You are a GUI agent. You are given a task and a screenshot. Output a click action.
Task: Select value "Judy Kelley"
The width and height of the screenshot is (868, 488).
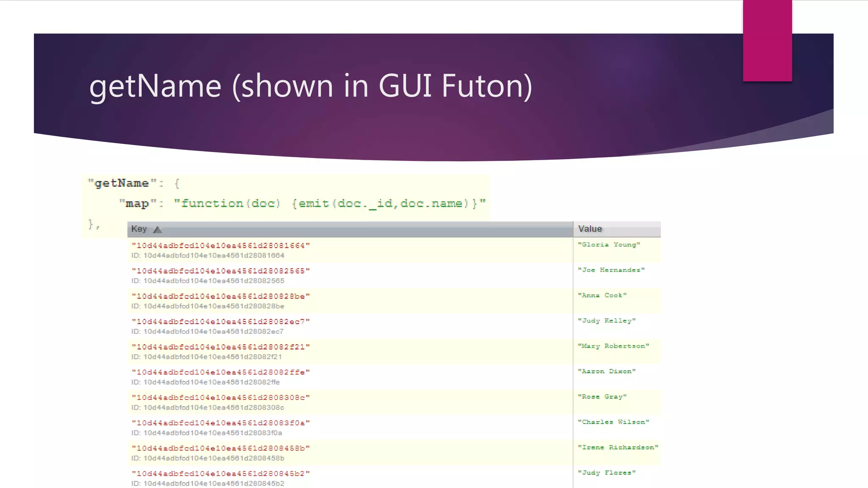607,321
